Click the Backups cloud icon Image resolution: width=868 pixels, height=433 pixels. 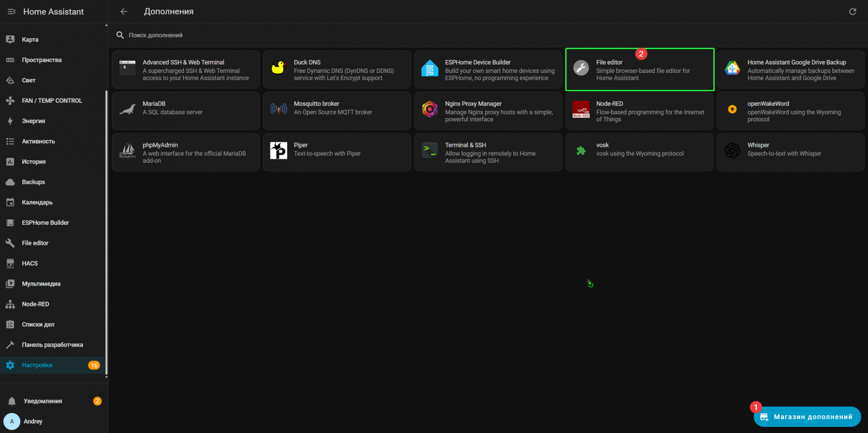coord(10,182)
